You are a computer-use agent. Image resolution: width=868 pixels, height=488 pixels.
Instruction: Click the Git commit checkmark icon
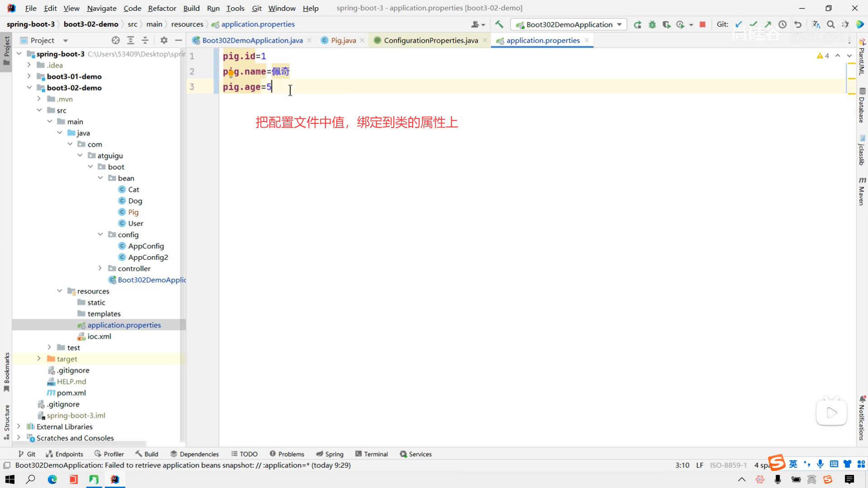[753, 24]
